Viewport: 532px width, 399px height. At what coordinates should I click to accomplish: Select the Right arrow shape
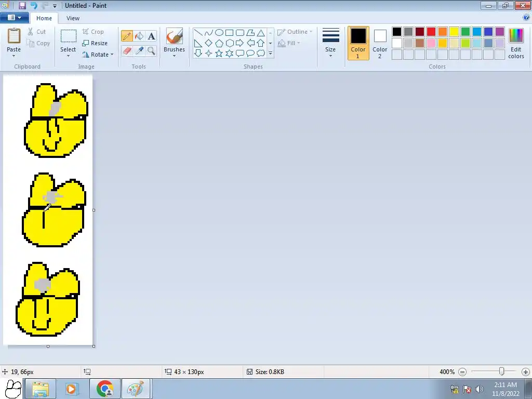240,43
